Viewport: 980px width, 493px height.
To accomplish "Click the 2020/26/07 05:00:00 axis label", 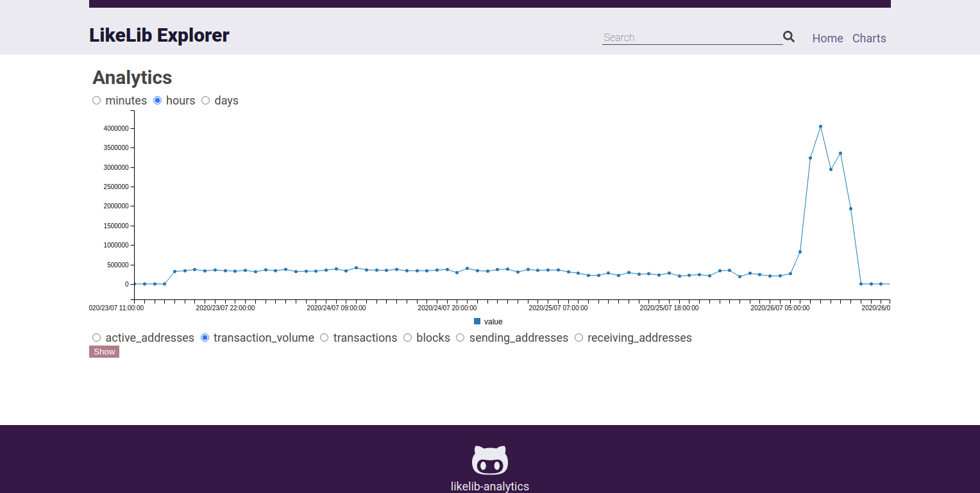I will click(x=780, y=308).
